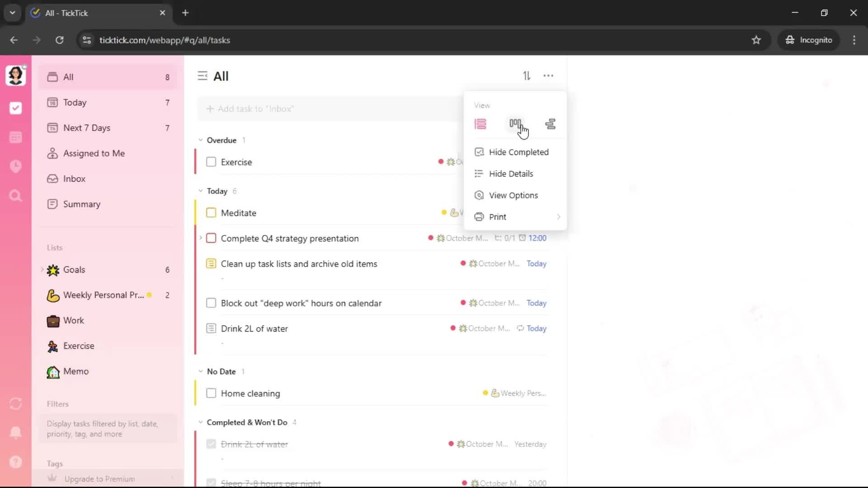Collapse the Overdue section
The image size is (868, 488).
click(x=201, y=140)
